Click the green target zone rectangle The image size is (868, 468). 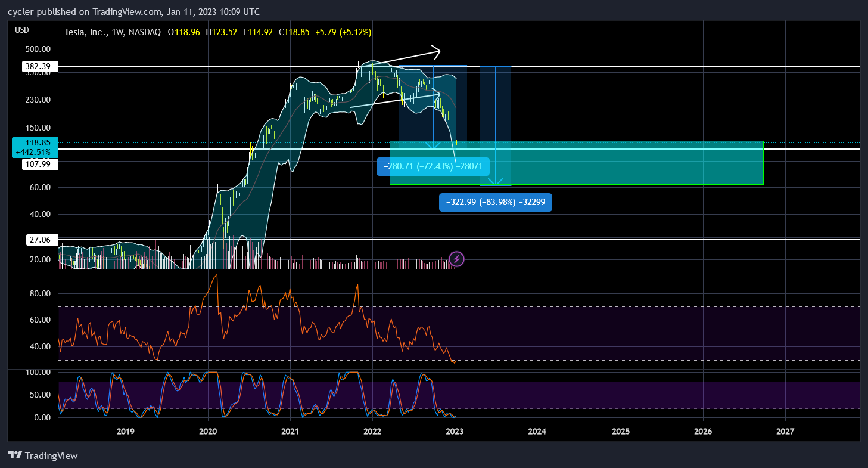point(576,163)
